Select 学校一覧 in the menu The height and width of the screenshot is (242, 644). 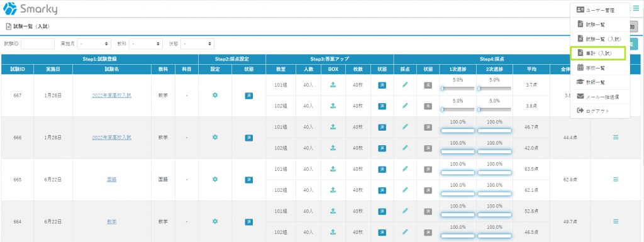(x=599, y=68)
